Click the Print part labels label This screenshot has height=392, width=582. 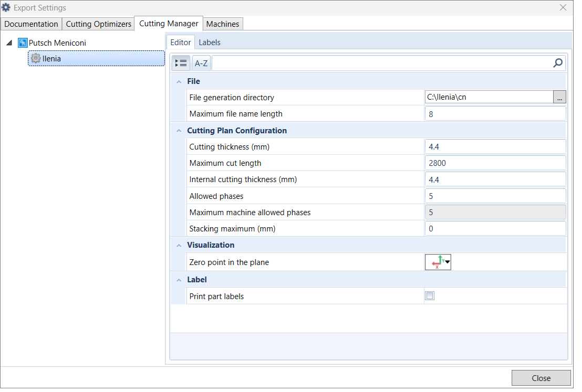click(216, 296)
